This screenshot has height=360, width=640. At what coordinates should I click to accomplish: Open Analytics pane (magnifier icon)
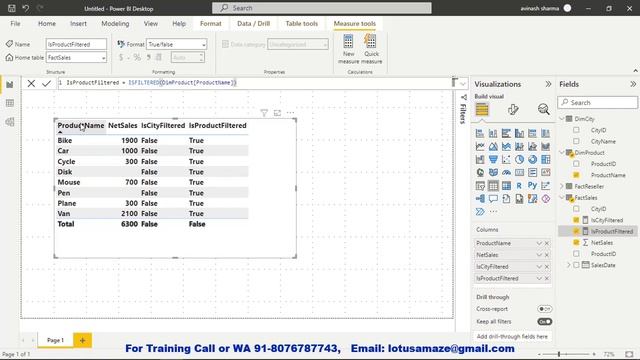(543, 109)
